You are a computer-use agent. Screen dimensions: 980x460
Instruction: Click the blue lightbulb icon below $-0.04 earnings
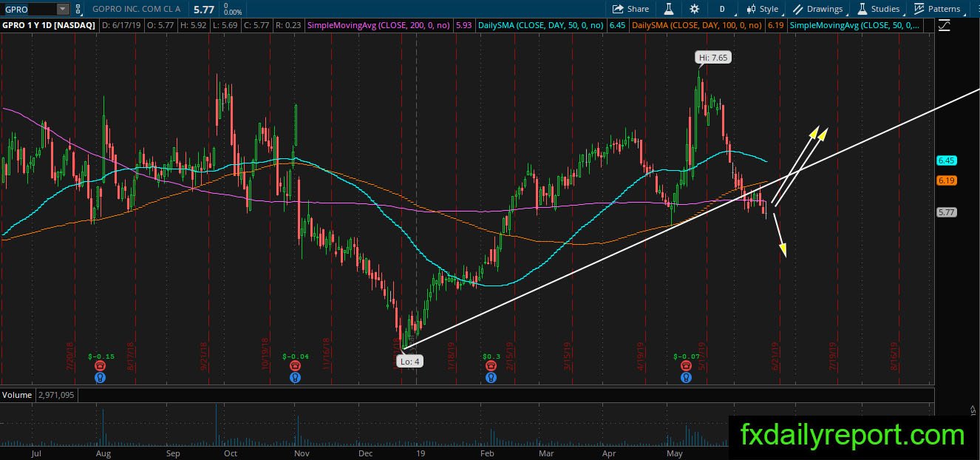296,377
